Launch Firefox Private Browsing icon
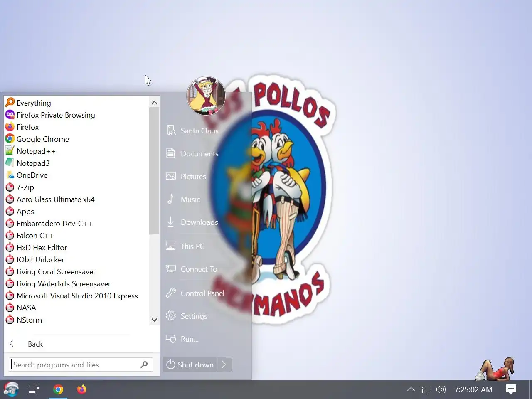The width and height of the screenshot is (532, 399). pyautogui.click(x=10, y=115)
